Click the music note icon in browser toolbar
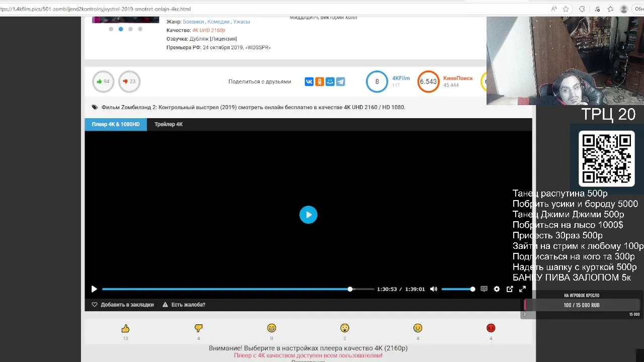This screenshot has height=362, width=644. (x=596, y=9)
